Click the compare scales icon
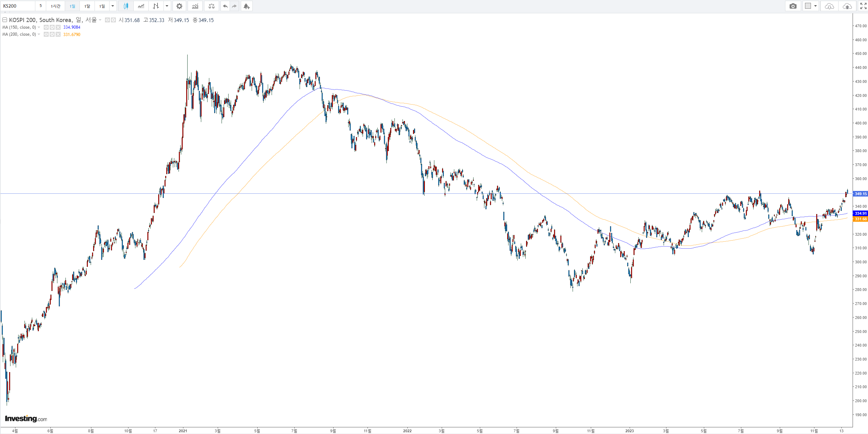Screen dimensions: 868x434 point(211,6)
